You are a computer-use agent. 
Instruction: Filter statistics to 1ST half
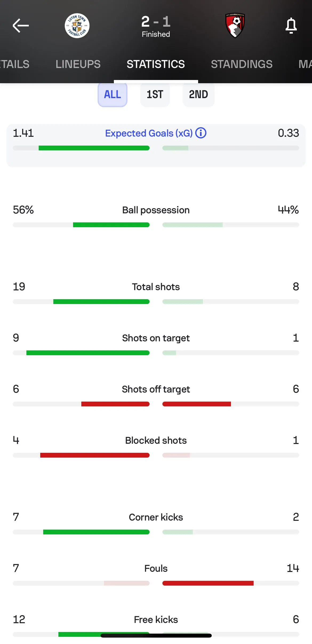point(155,94)
